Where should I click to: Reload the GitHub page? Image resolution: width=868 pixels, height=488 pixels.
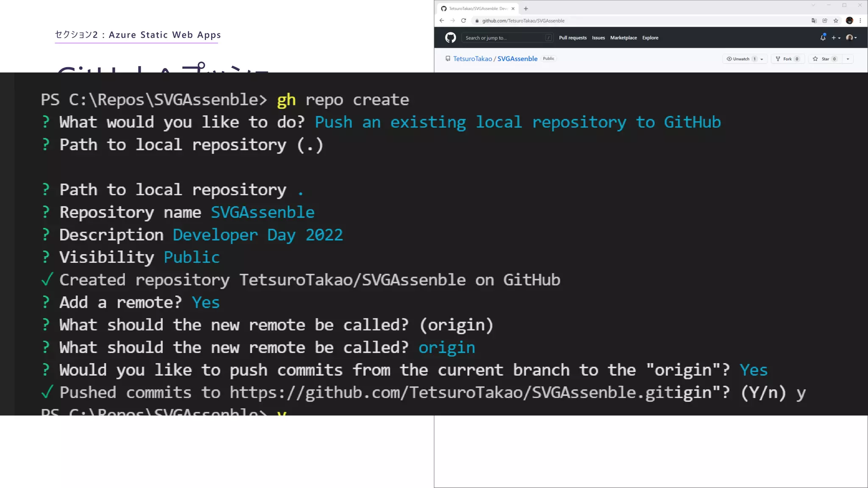[x=464, y=21]
